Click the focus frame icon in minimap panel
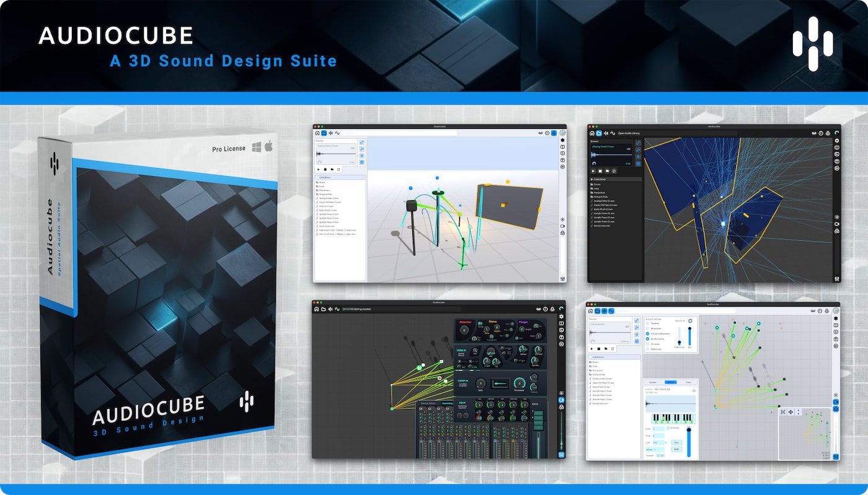The width and height of the screenshot is (868, 495). click(782, 412)
